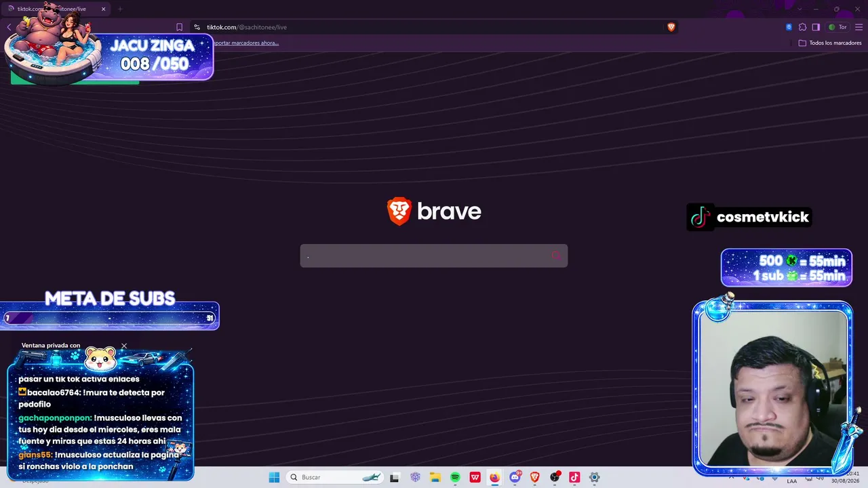The height and width of the screenshot is (488, 868).
Task: Focus the address bar showing tiktok.com/@sachitonee/live
Action: pos(434,27)
